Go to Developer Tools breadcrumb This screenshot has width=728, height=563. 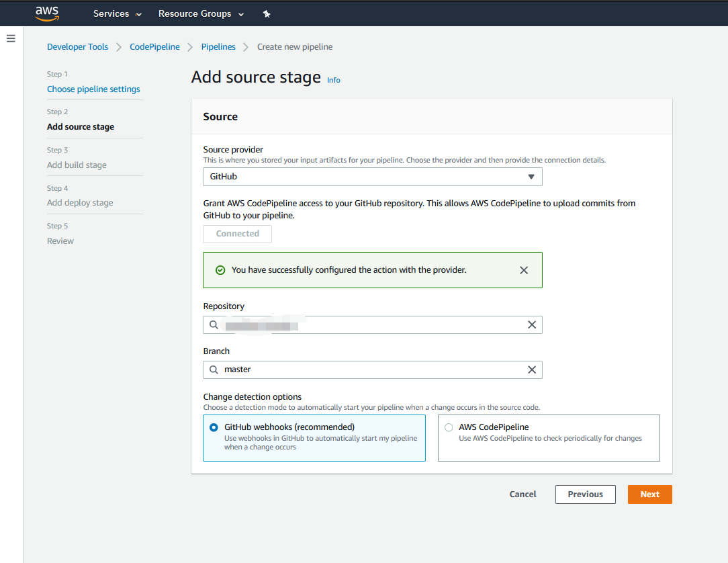[77, 47]
